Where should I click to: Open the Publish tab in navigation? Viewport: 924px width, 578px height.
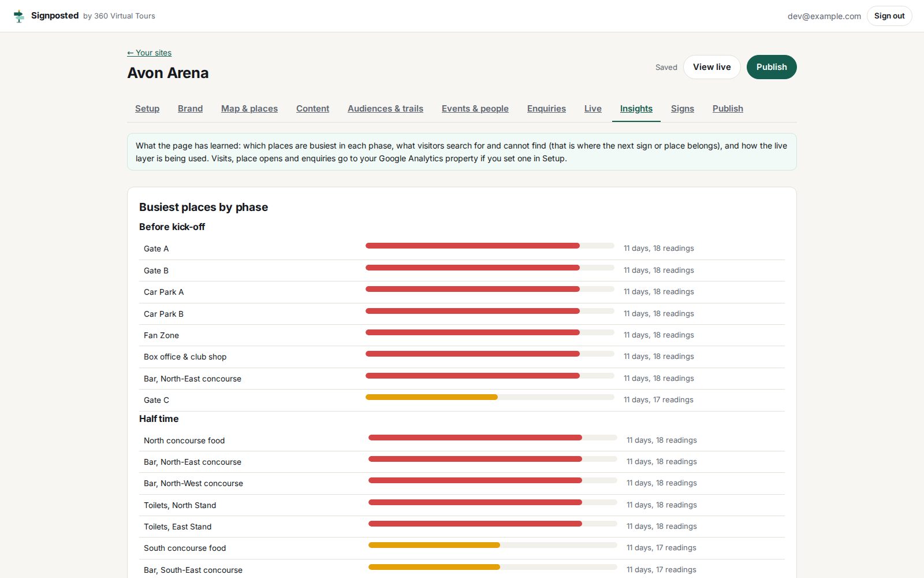728,109
